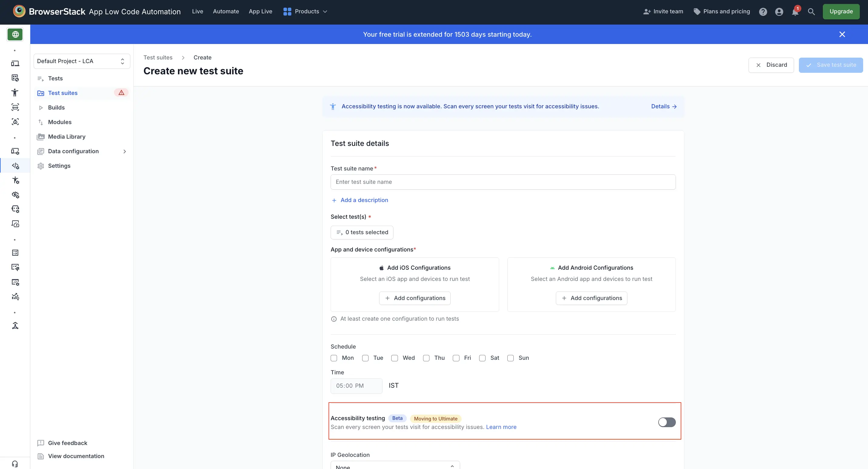Click the 05:00 PM time field
The height and width of the screenshot is (469, 868).
(x=356, y=386)
